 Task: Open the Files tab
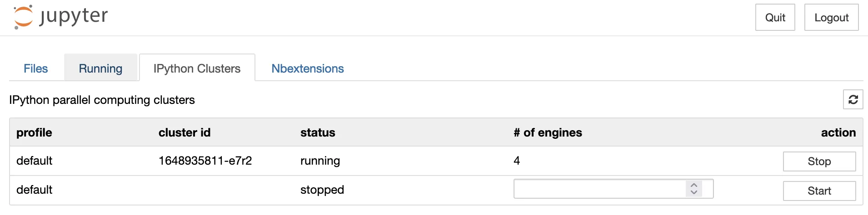pyautogui.click(x=36, y=68)
